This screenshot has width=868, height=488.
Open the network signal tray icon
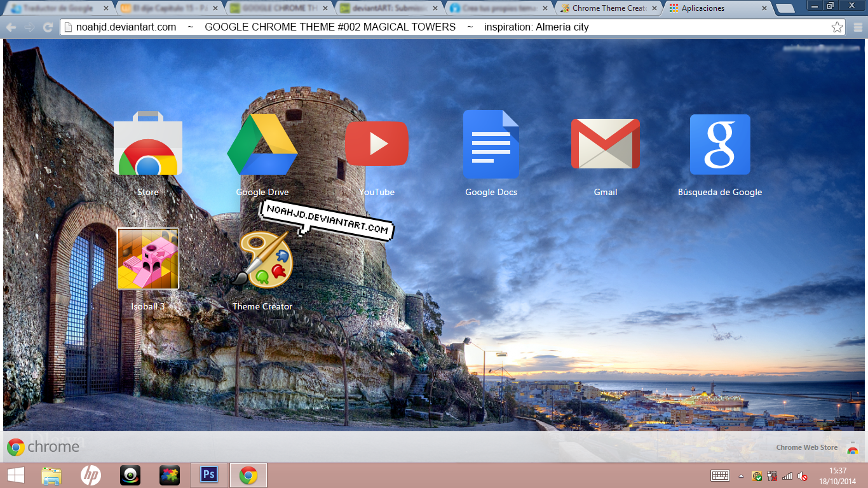pos(787,475)
